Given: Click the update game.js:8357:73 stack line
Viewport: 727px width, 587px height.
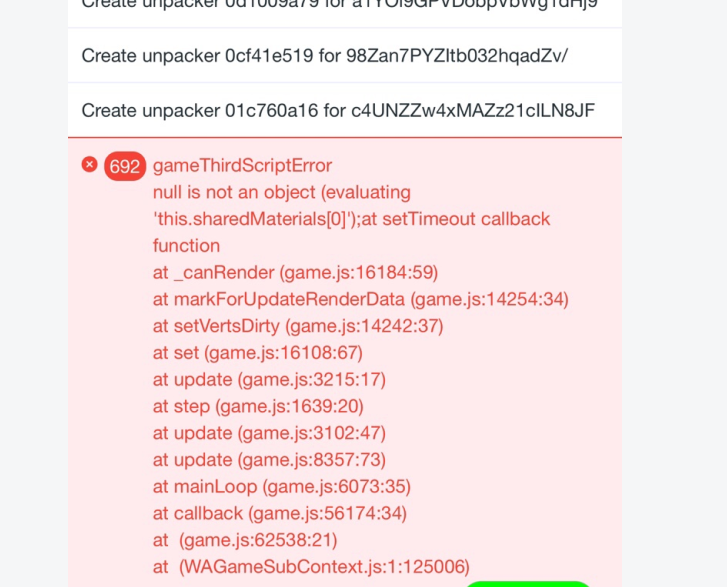Looking at the screenshot, I should tap(269, 460).
